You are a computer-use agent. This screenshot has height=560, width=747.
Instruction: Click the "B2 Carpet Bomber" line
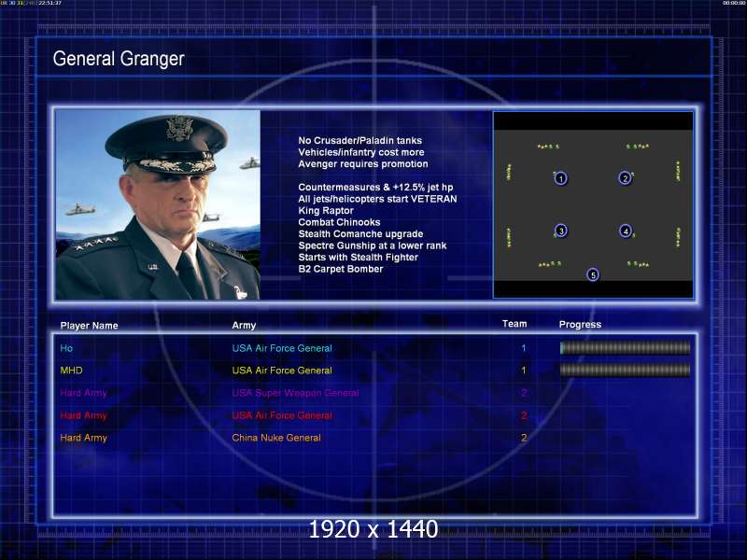pyautogui.click(x=341, y=269)
